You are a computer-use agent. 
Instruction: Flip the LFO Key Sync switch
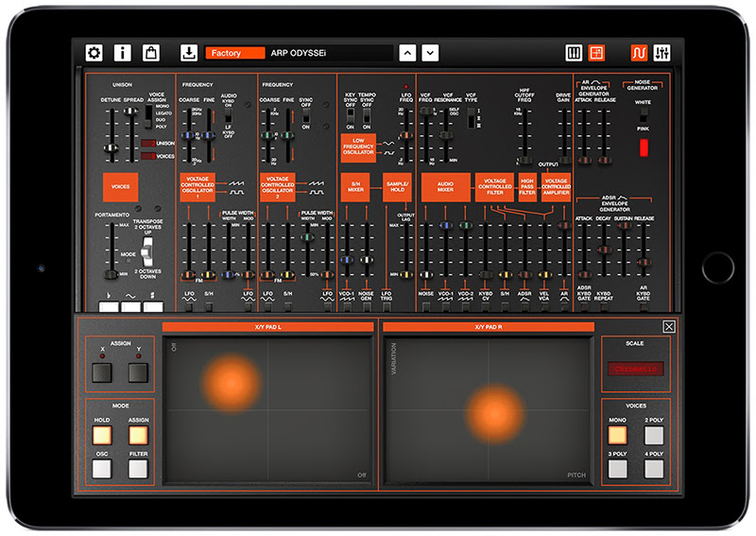tap(351, 115)
